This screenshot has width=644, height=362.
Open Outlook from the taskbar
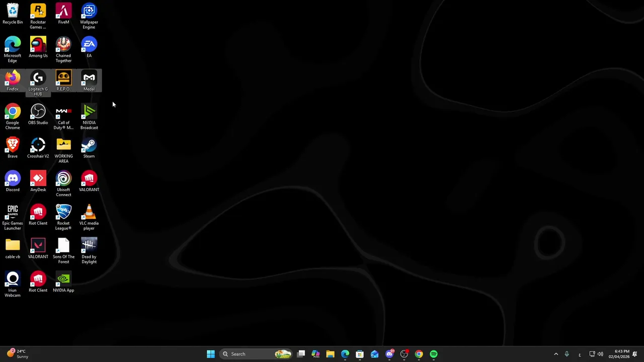coord(374,354)
